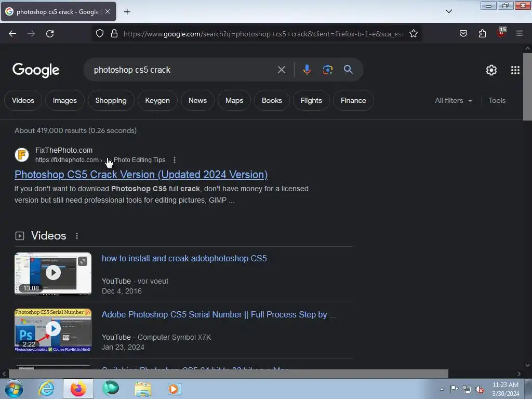The width and height of the screenshot is (532, 399).
Task: Launch Internet Explorer from taskbar
Action: coord(46,389)
